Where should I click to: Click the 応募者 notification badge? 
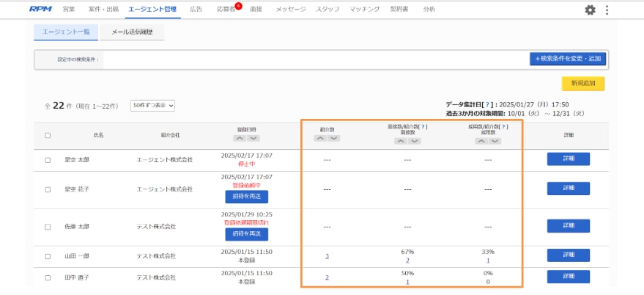239,6
